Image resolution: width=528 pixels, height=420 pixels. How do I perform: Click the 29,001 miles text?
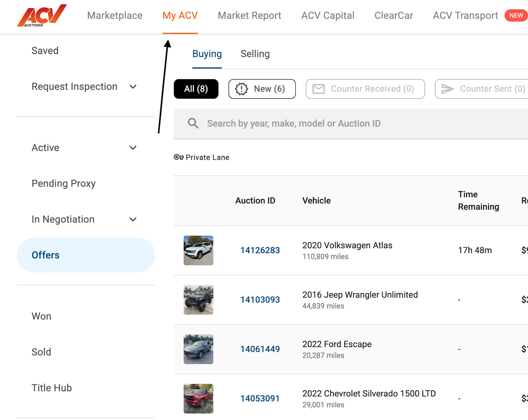point(323,405)
